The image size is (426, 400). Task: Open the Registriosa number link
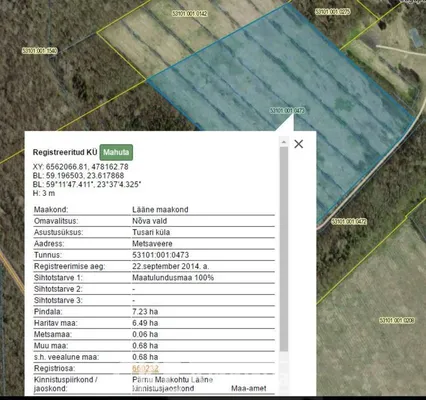[145, 368]
